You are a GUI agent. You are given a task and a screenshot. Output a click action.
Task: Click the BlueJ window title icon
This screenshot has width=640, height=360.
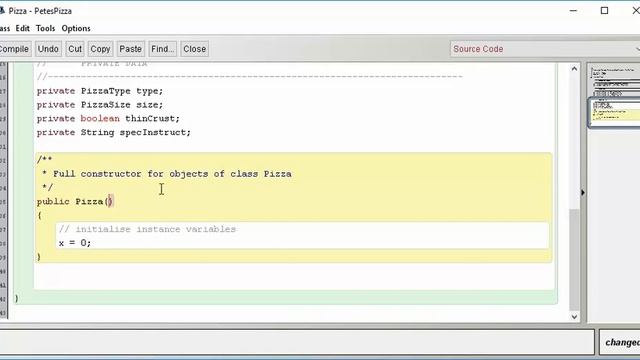point(2,11)
